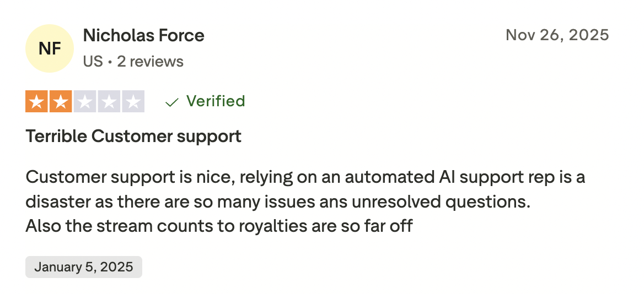Image resolution: width=644 pixels, height=294 pixels.
Task: Click the Nov 26, 2025 review date
Action: (557, 36)
